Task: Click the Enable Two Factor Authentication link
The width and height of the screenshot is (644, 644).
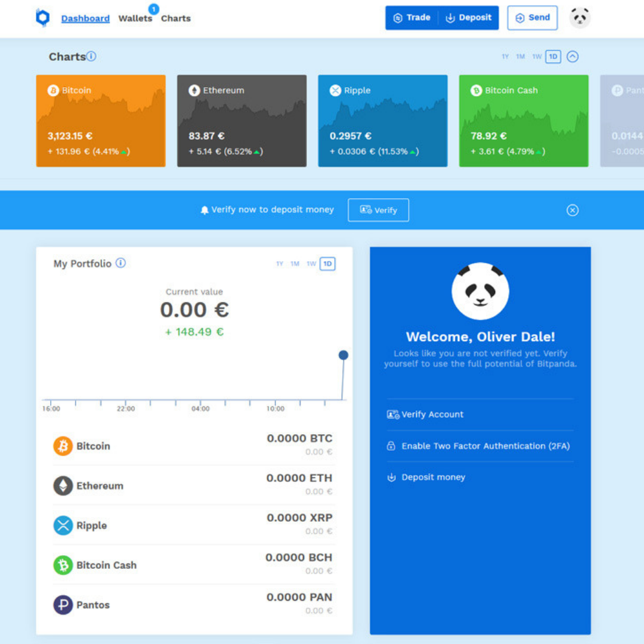Action: (485, 446)
